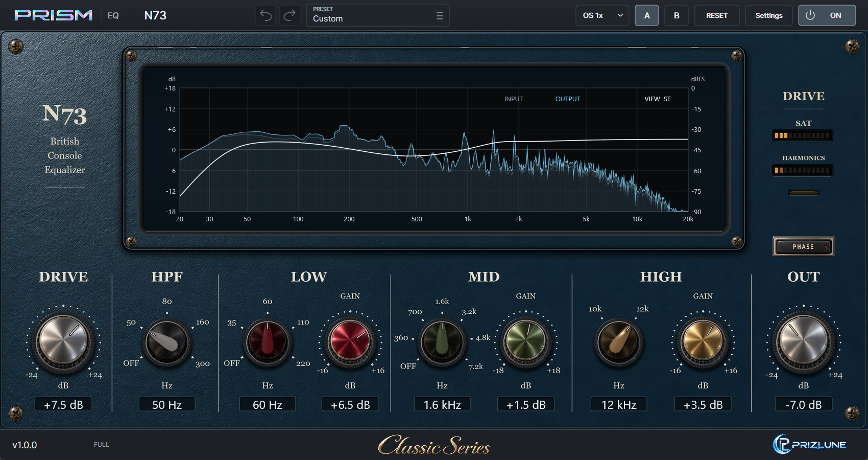
Task: Click the +3.5 dB high gain field
Action: click(703, 404)
